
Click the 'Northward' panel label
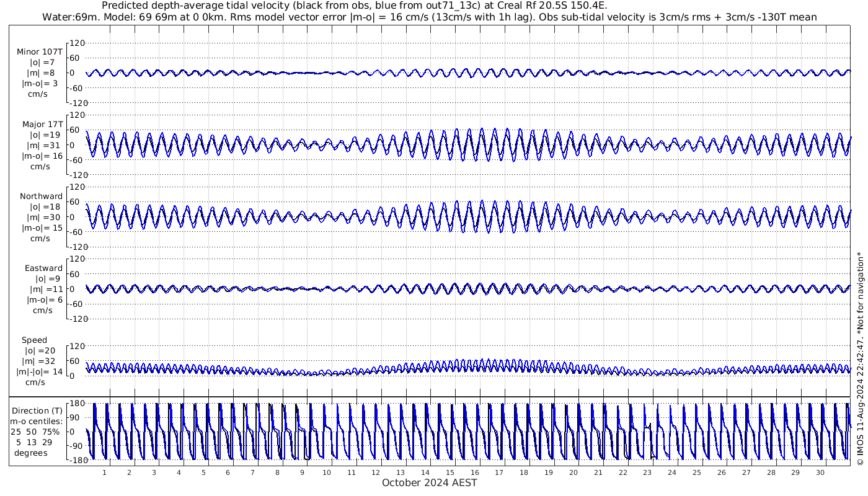click(x=41, y=197)
